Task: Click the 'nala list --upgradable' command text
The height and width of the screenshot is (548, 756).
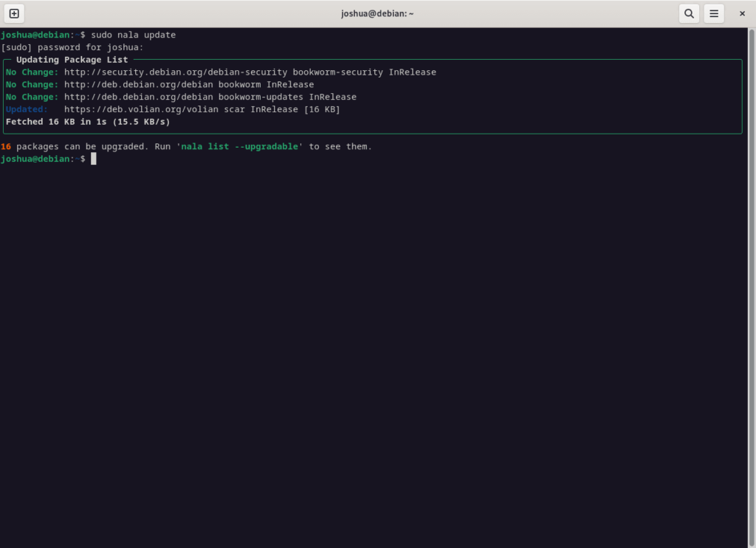Action: pyautogui.click(x=240, y=147)
